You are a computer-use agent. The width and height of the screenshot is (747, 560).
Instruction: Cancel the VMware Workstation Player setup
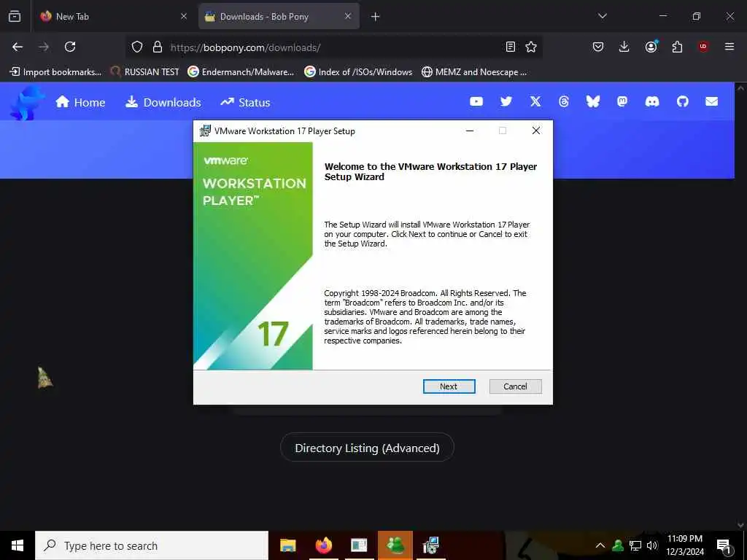pyautogui.click(x=515, y=386)
